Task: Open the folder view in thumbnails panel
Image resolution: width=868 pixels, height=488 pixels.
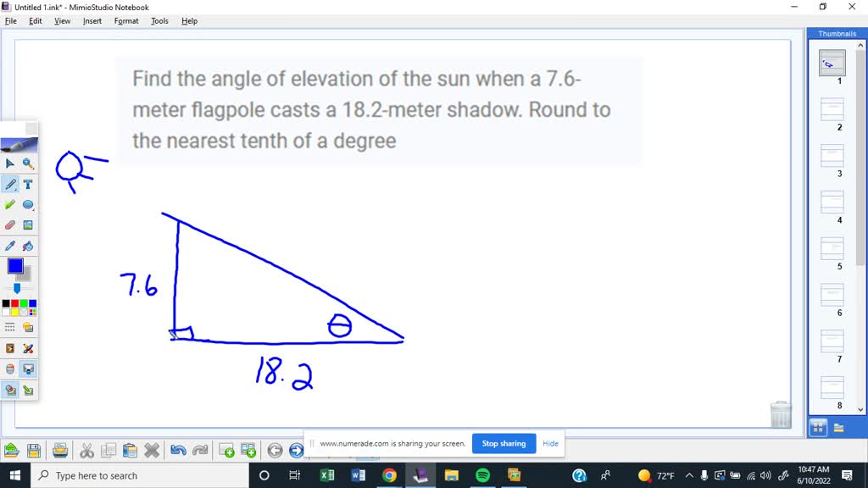Action: coord(838,428)
